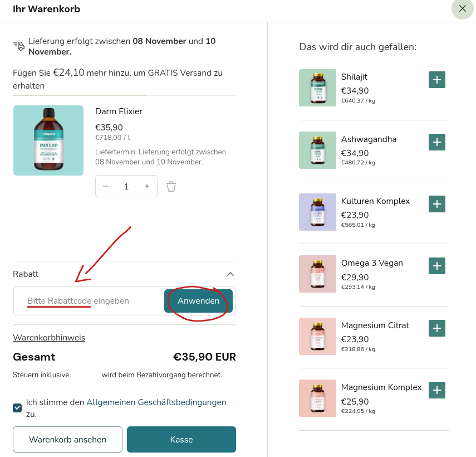This screenshot has width=476, height=457.
Task: Add Kulturen Komplex using plus icon
Action: click(x=437, y=204)
